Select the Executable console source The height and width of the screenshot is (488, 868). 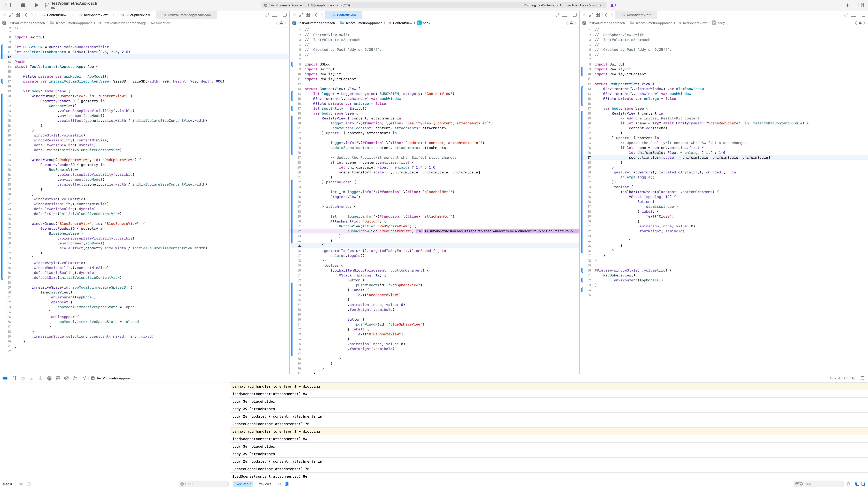click(243, 484)
